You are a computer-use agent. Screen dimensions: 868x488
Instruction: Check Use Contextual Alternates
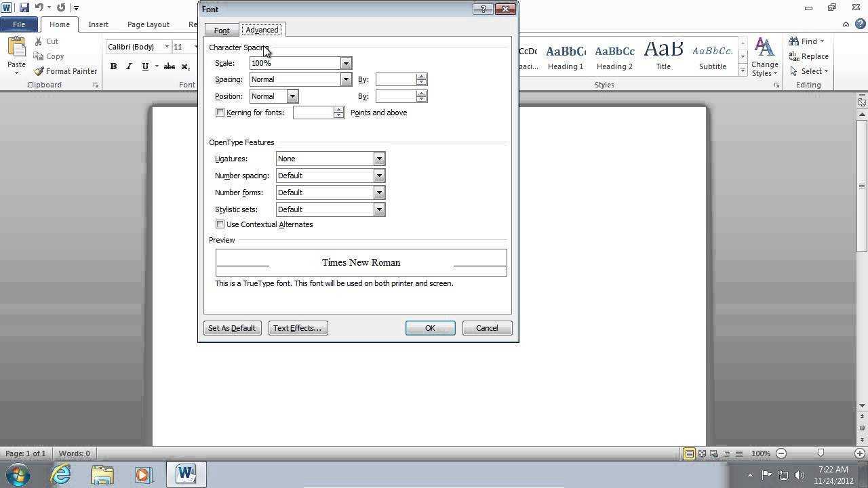click(220, 224)
